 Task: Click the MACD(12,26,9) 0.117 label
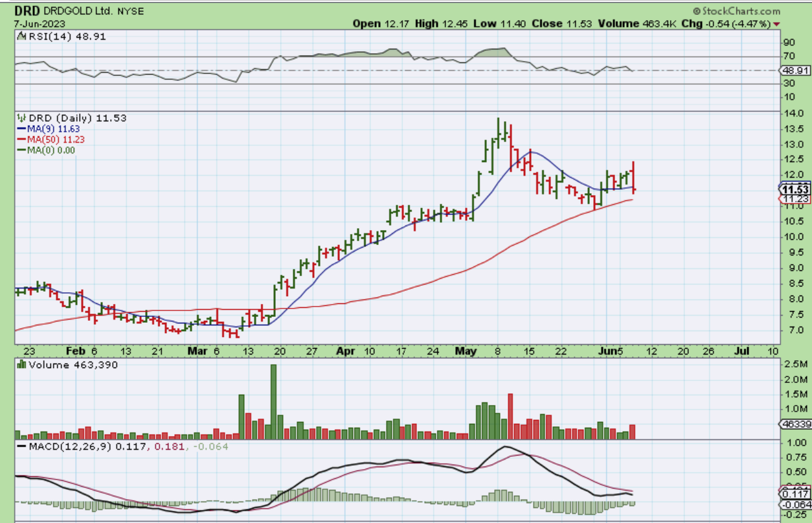[x=85, y=447]
